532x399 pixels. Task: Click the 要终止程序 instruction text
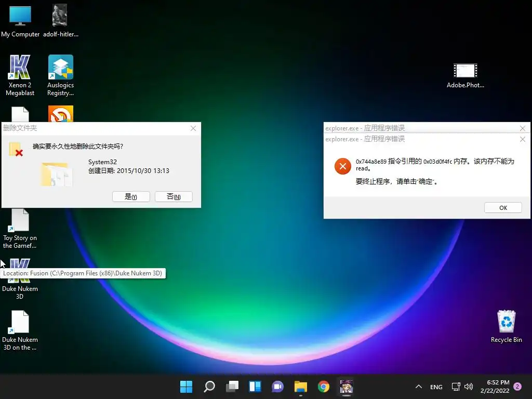coord(397,181)
